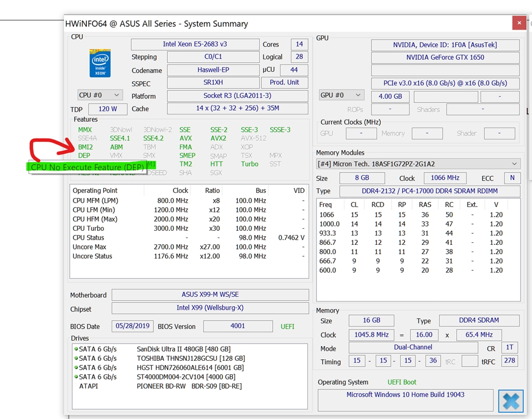Click green status dot beside TOSHIBA drive
The height and width of the screenshot is (419, 532).
(x=76, y=358)
